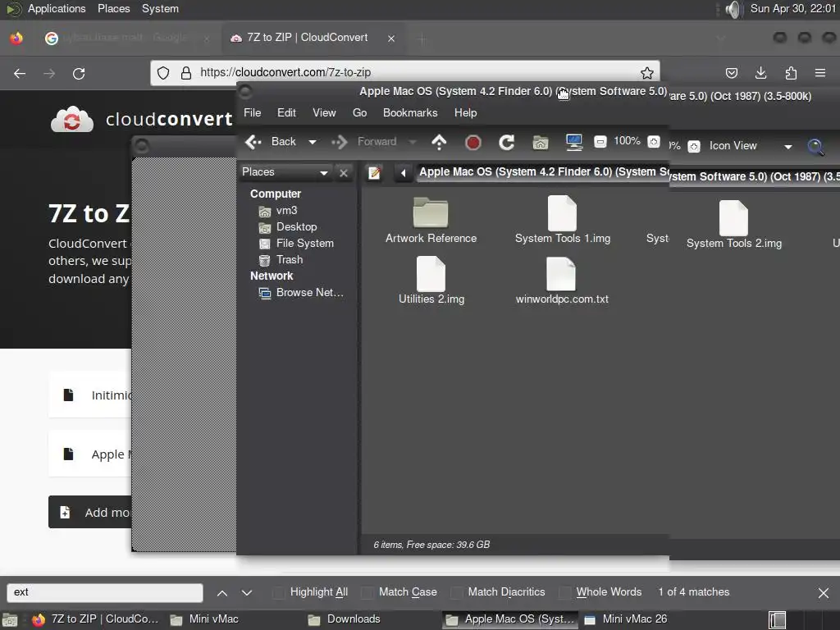Open Firefox extensions icon

pyautogui.click(x=791, y=73)
